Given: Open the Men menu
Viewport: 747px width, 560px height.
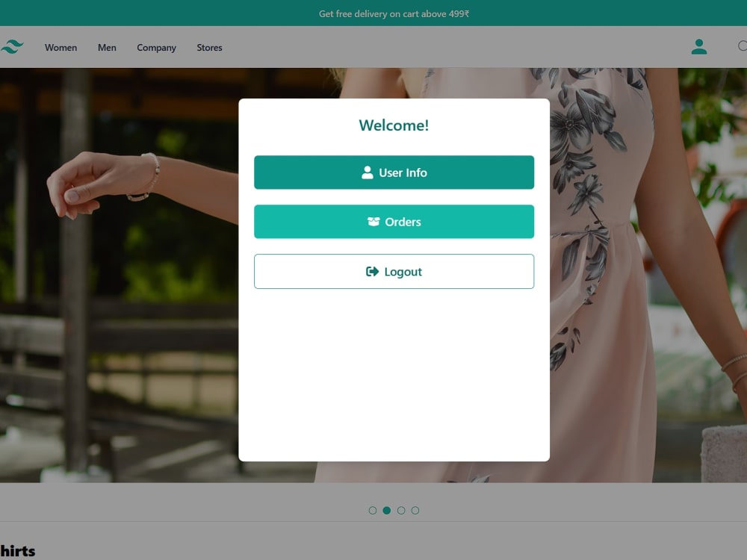Looking at the screenshot, I should coord(107,48).
